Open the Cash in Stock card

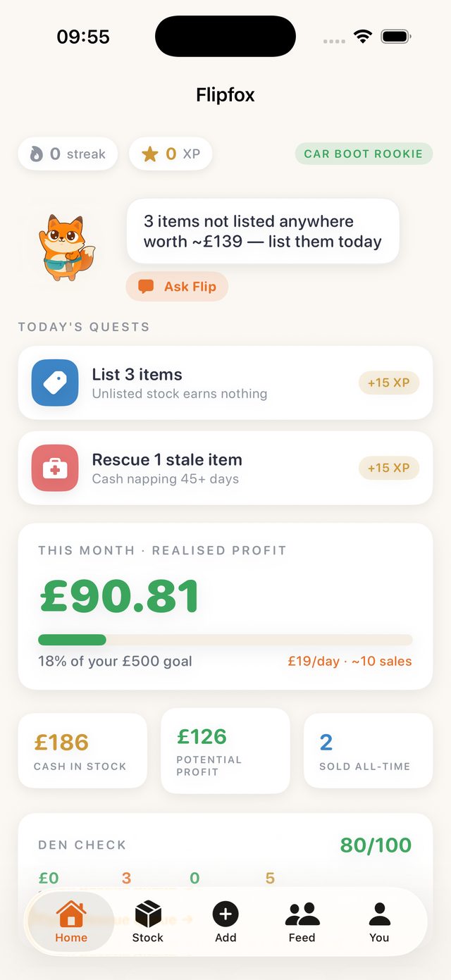pyautogui.click(x=82, y=750)
